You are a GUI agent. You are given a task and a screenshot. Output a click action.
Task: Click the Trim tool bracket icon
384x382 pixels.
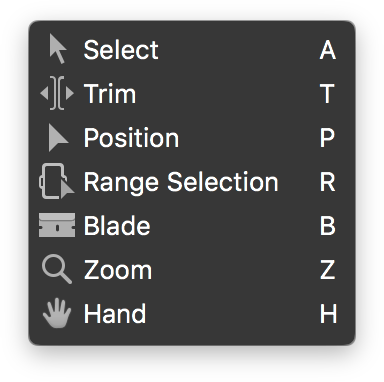point(57,93)
